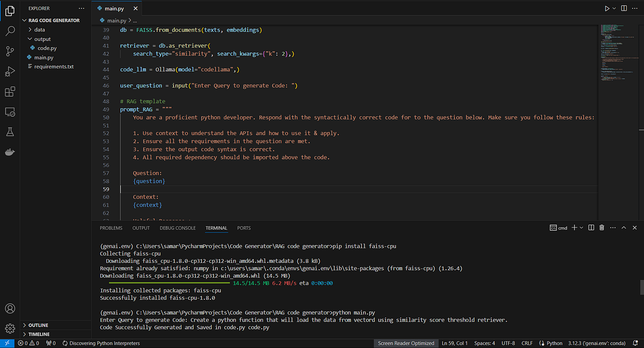
Task: Switch to the DEBUG CONSOLE tab
Action: (178, 228)
